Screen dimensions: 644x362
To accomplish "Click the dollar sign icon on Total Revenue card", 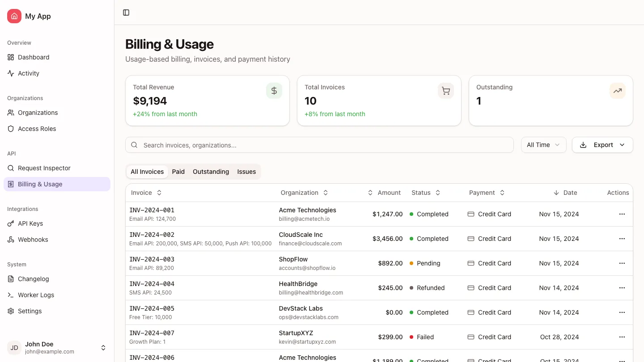I will (x=274, y=91).
